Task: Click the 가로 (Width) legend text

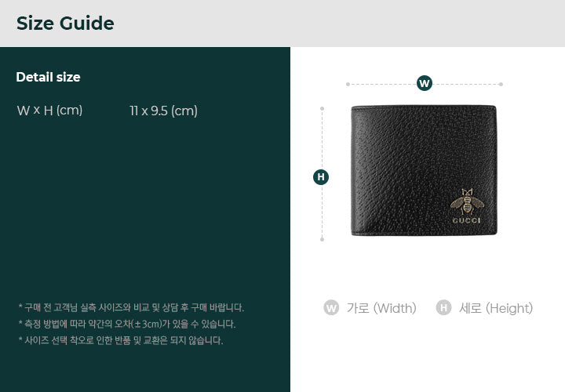Action: 381,308
